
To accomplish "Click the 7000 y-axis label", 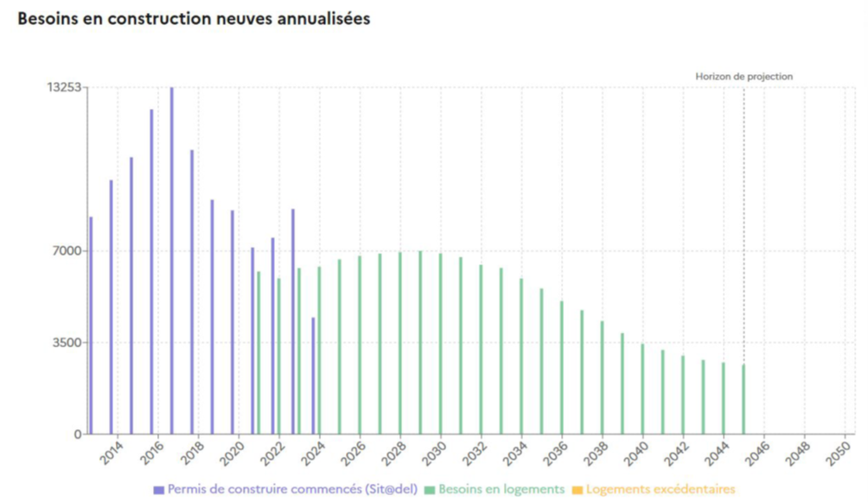I will pyautogui.click(x=66, y=251).
